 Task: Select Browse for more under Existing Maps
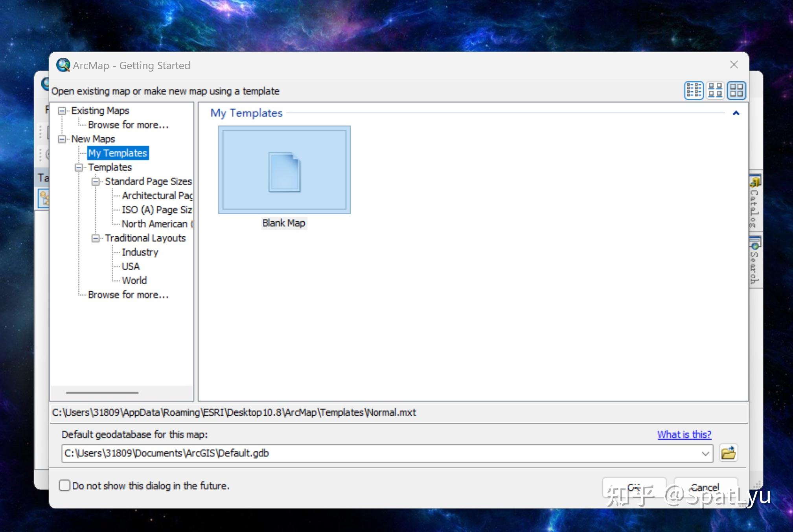point(128,125)
